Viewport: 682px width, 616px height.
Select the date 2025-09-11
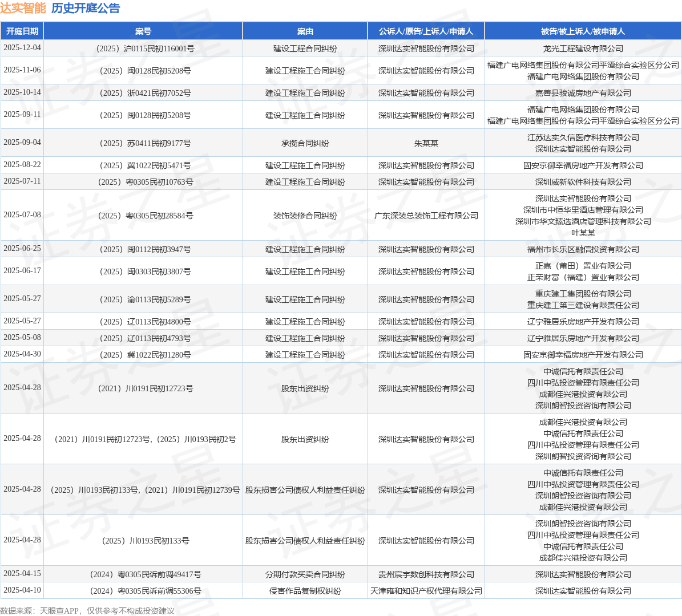[22, 114]
